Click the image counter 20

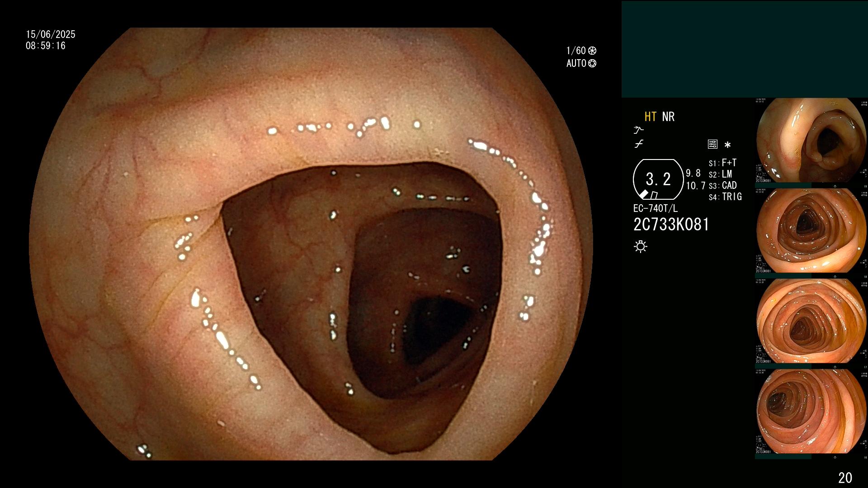coord(845,478)
